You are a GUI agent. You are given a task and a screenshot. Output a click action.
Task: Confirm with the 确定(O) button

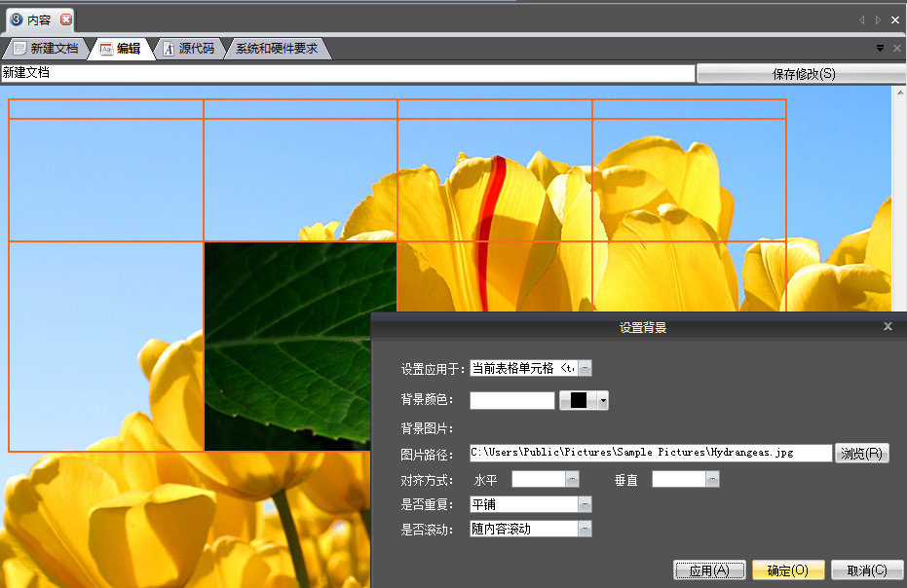788,570
